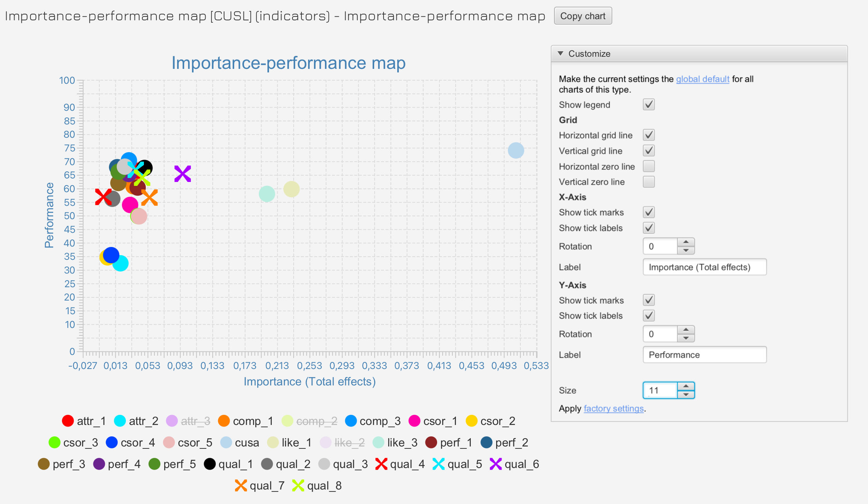
Task: Open the global default link
Action: (702, 79)
